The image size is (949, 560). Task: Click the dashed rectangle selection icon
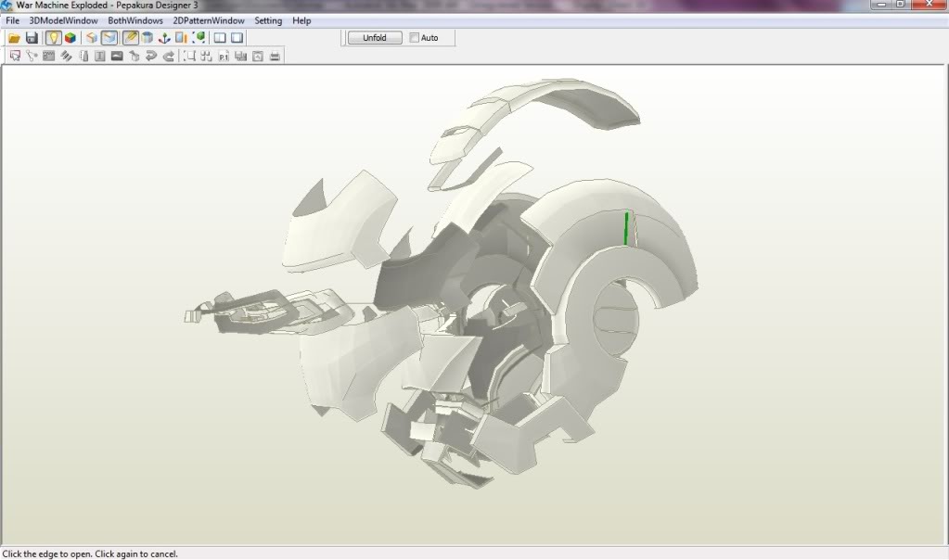point(189,57)
